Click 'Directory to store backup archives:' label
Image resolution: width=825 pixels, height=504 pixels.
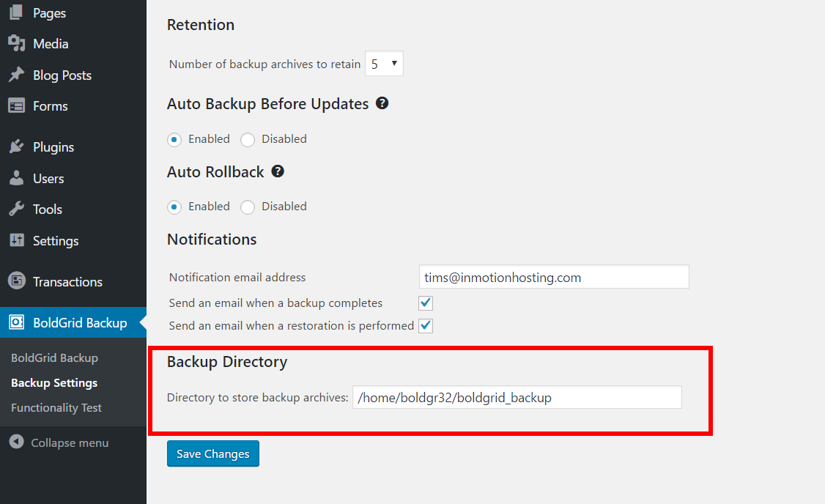(257, 397)
